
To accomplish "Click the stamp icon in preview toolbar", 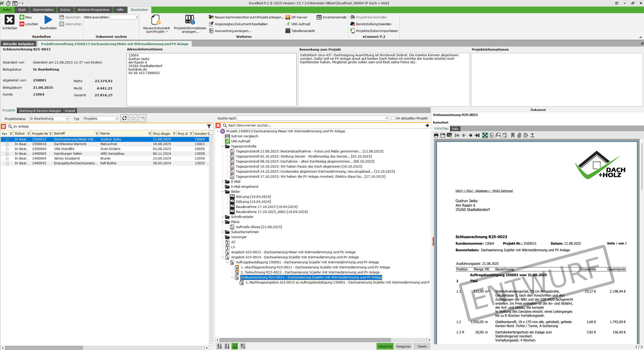I will pos(532,135).
